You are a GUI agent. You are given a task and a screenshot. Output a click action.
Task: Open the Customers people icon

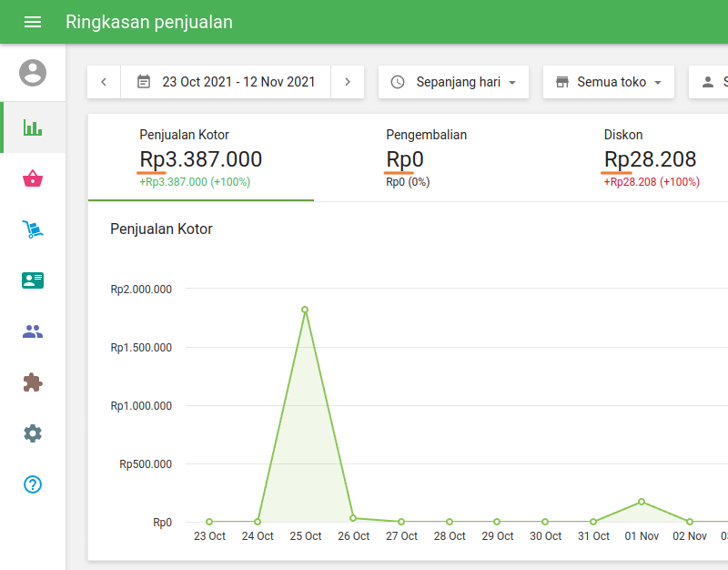33,331
